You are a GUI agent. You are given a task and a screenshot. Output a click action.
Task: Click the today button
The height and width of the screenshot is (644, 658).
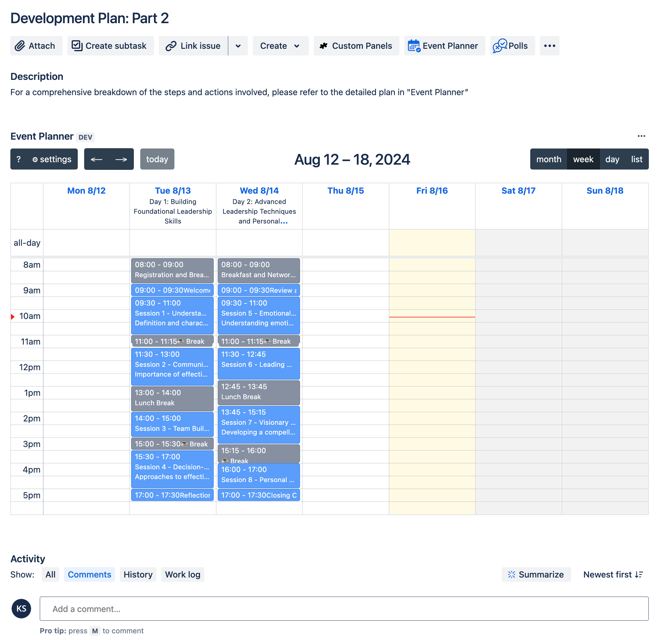[157, 159]
